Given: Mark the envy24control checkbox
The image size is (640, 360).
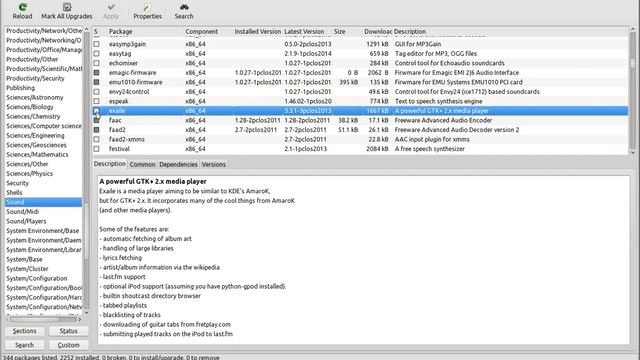Looking at the screenshot, I should click(96, 92).
